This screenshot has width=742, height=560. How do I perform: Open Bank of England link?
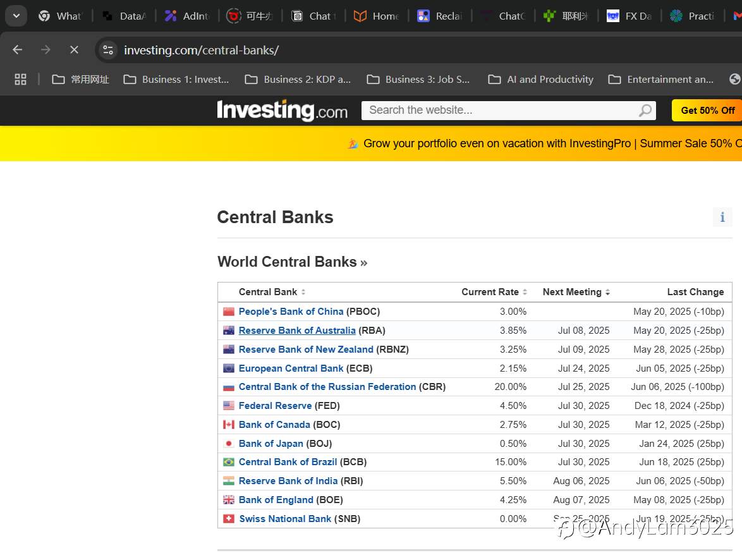click(276, 500)
